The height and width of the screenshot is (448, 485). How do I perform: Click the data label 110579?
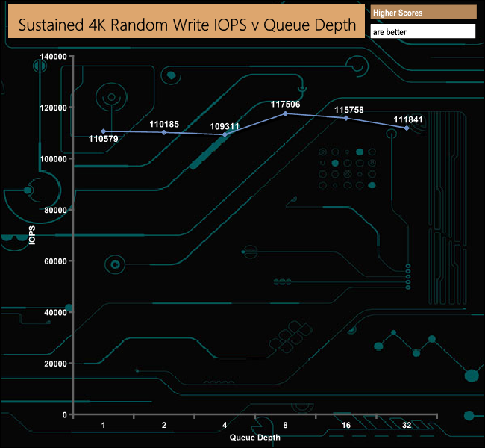pyautogui.click(x=103, y=139)
